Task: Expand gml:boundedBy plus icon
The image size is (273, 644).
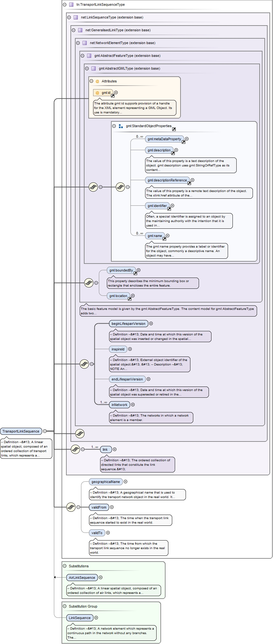Action: (x=138, y=270)
